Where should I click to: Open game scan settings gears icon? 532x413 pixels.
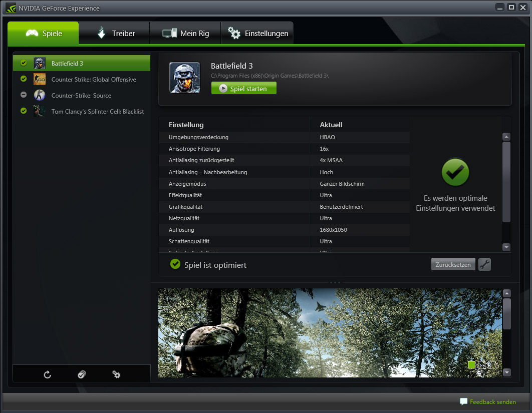click(116, 374)
